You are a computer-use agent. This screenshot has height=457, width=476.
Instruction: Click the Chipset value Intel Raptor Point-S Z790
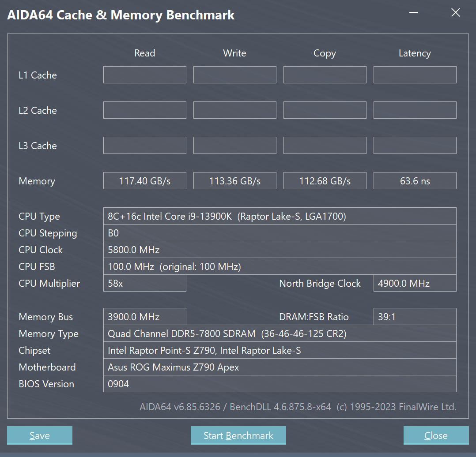[280, 350]
